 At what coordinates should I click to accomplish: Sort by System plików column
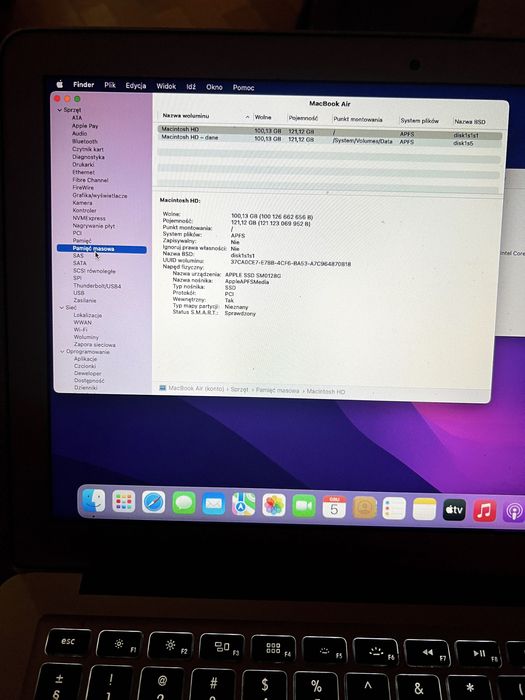(x=420, y=121)
